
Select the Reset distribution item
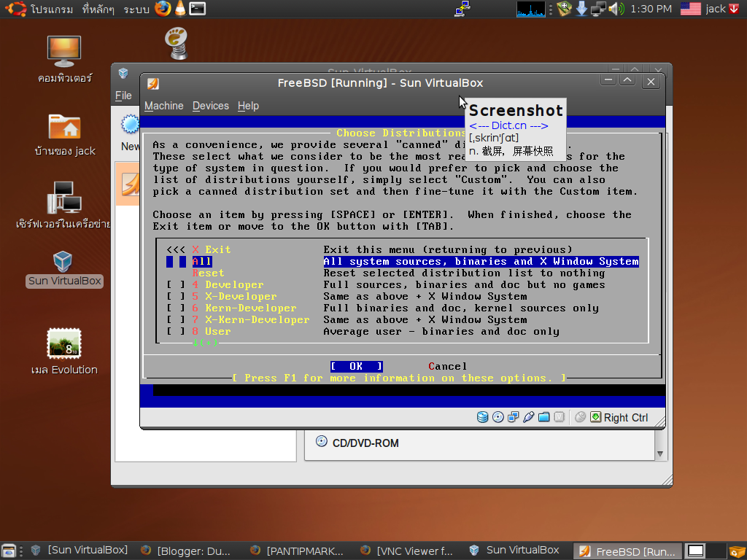click(x=208, y=273)
